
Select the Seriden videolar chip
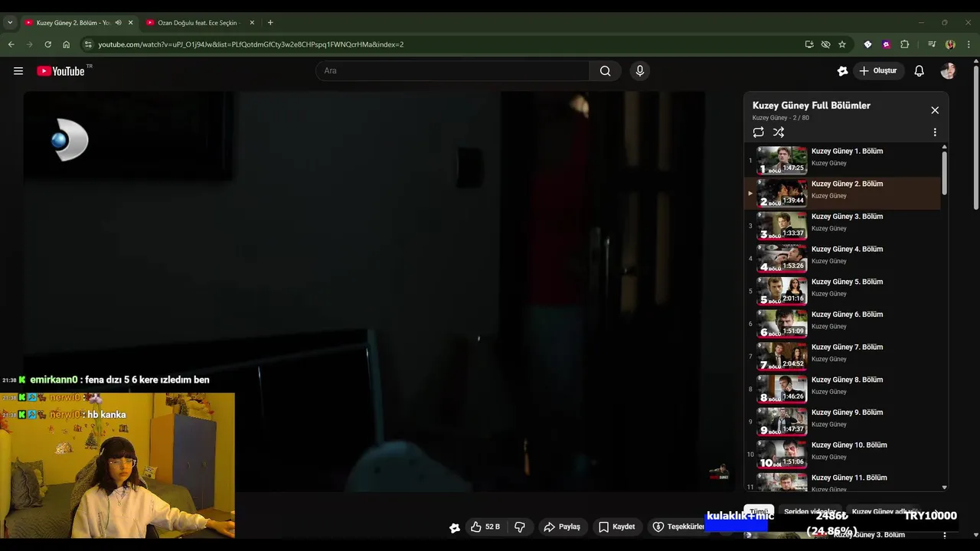click(x=809, y=511)
